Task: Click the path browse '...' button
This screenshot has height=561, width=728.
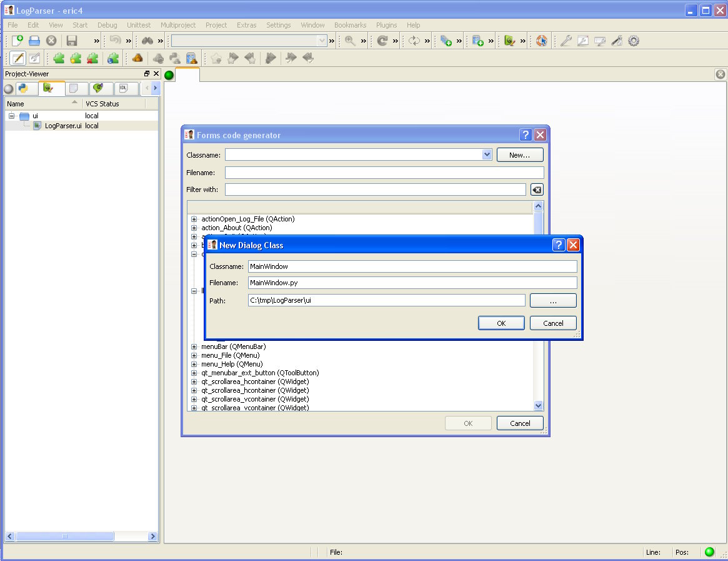Action: (x=553, y=301)
